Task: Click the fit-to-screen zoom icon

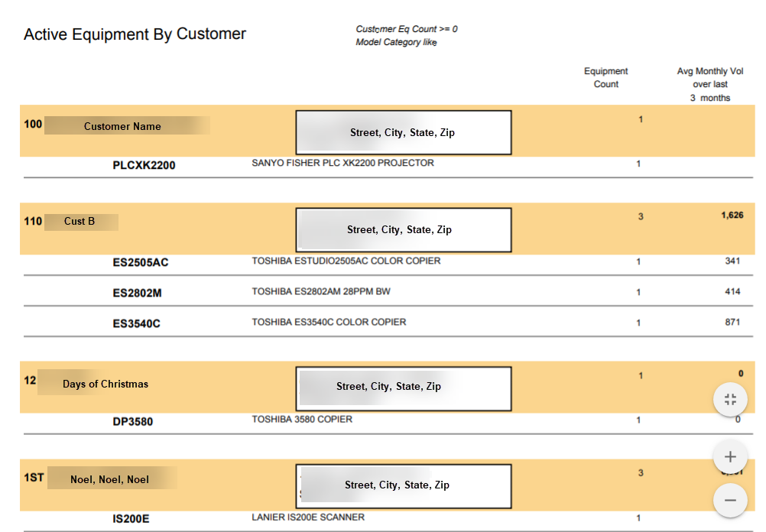Action: (730, 399)
